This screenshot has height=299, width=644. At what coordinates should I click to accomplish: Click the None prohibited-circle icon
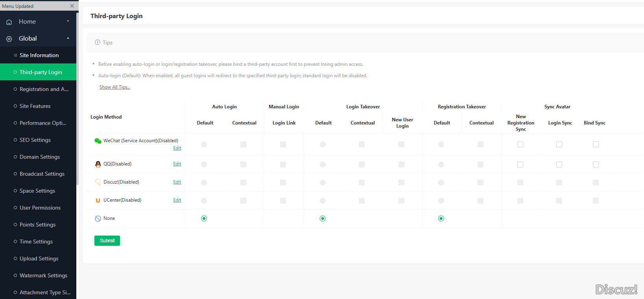click(x=98, y=219)
